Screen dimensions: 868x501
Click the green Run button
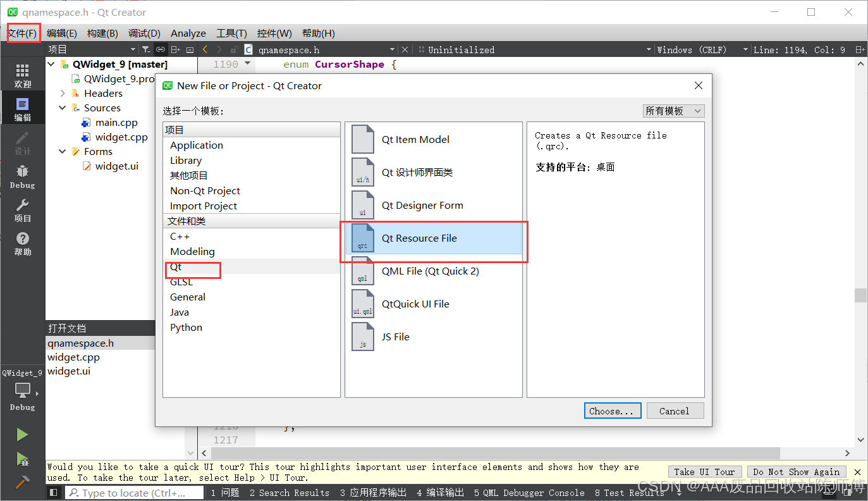[x=22, y=435]
